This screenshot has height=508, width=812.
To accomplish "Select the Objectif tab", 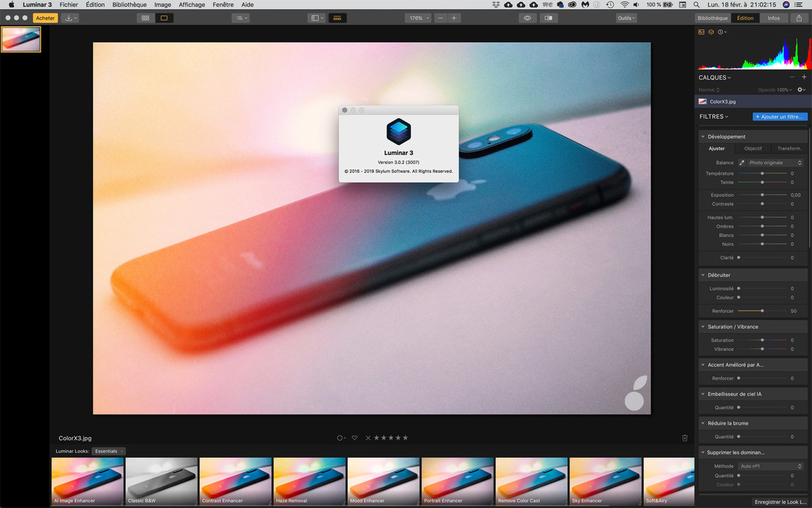I will (752, 148).
